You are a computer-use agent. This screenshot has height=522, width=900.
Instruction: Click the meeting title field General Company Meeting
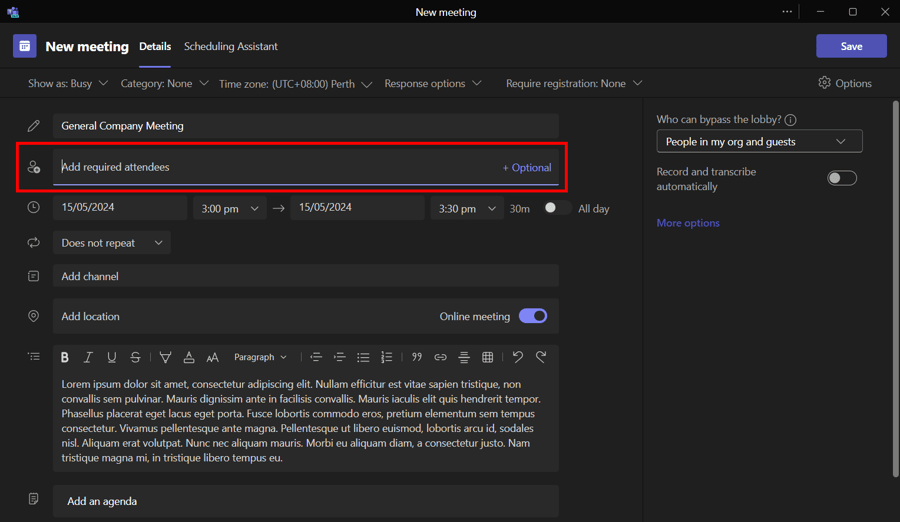pos(305,126)
